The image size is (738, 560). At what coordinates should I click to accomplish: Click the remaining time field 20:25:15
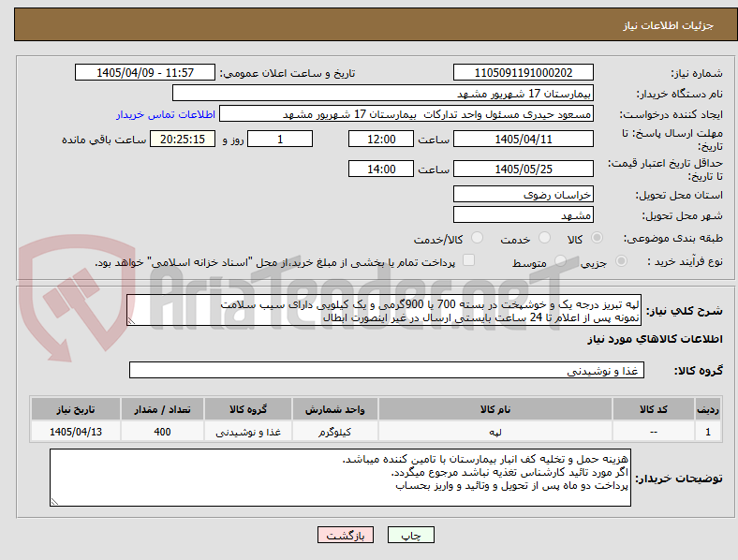click(x=183, y=139)
